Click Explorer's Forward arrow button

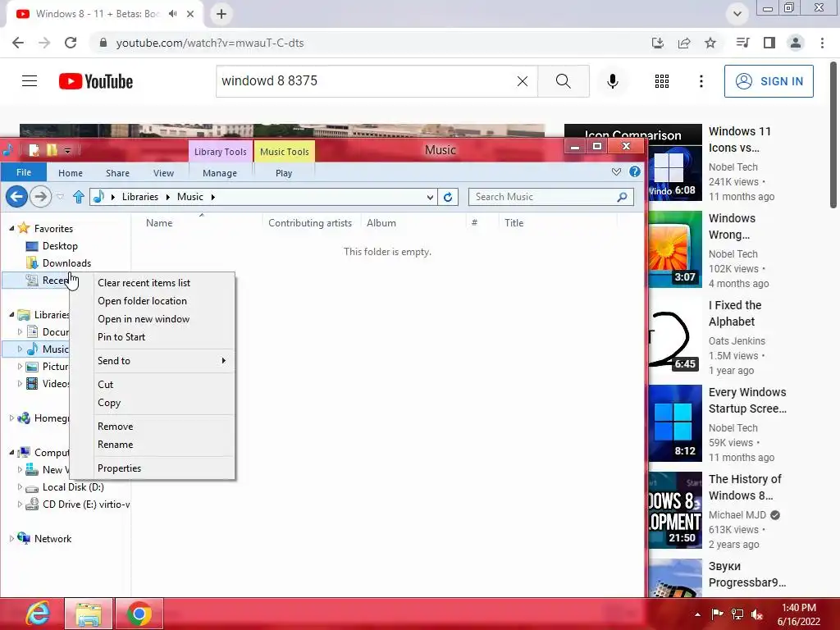point(41,197)
